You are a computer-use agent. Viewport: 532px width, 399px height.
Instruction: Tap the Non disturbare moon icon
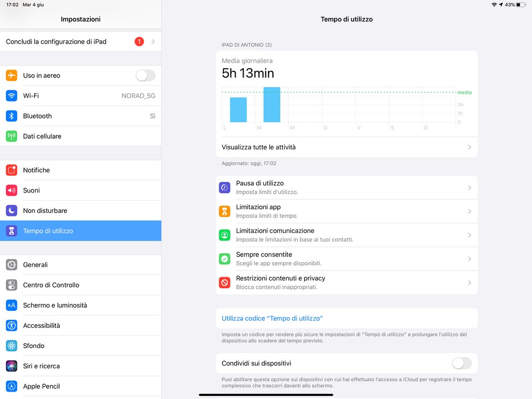tap(12, 211)
